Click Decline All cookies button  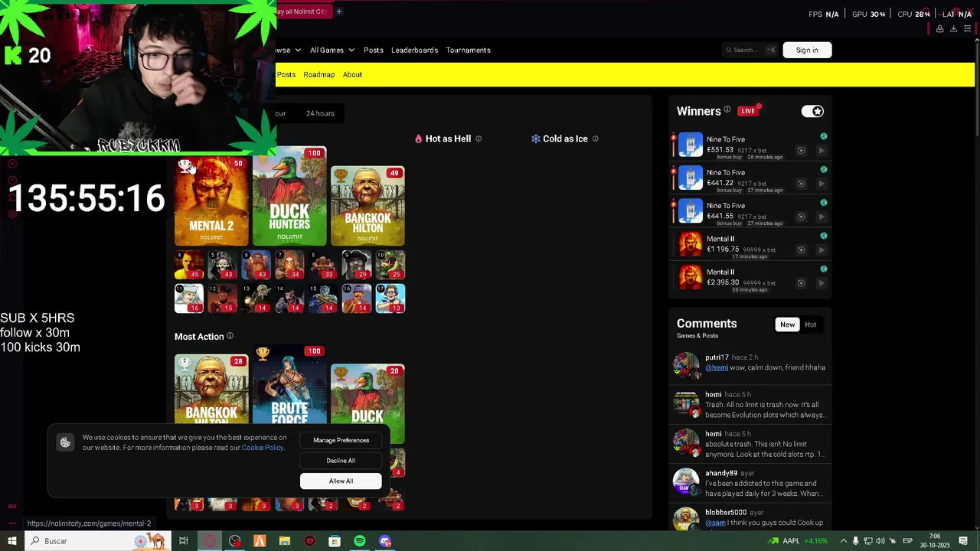(x=341, y=461)
